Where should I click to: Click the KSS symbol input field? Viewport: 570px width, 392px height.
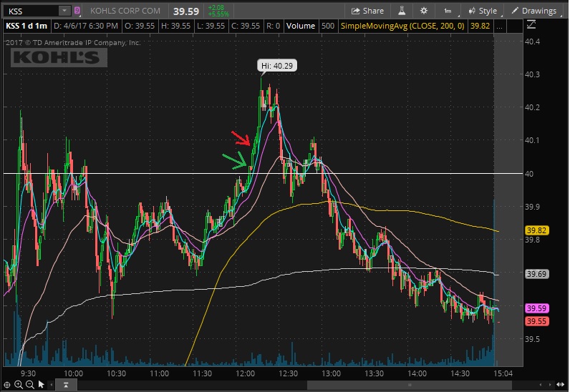[x=32, y=11]
